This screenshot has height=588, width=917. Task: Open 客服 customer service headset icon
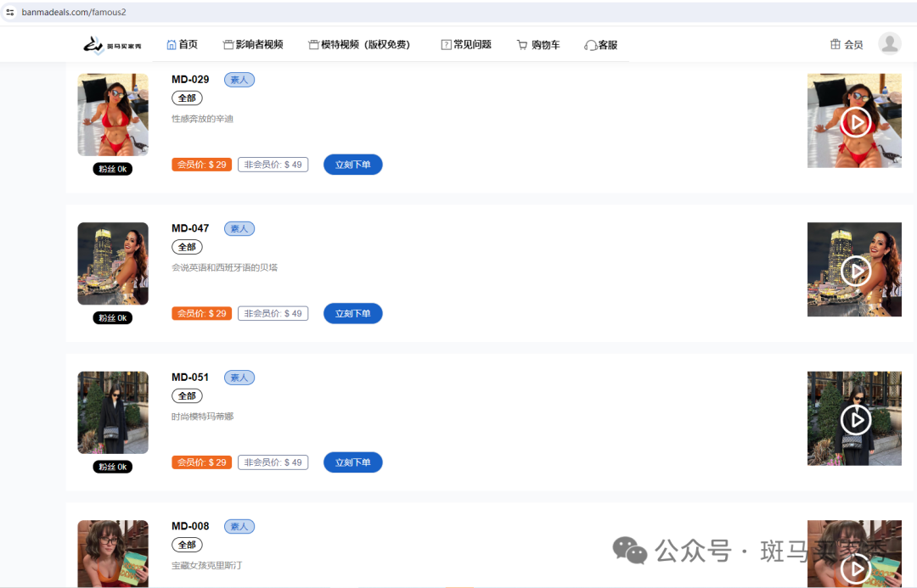(x=600, y=44)
